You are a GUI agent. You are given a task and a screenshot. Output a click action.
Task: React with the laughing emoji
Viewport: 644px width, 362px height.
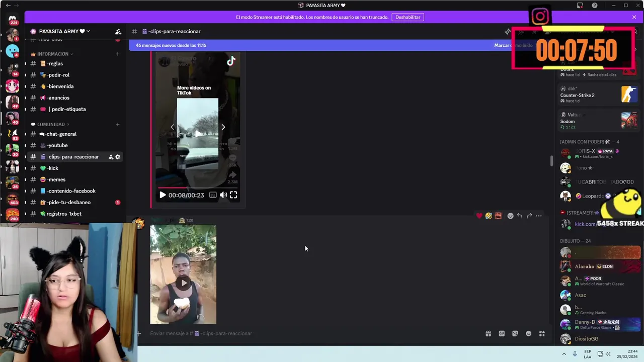pyautogui.click(x=489, y=216)
